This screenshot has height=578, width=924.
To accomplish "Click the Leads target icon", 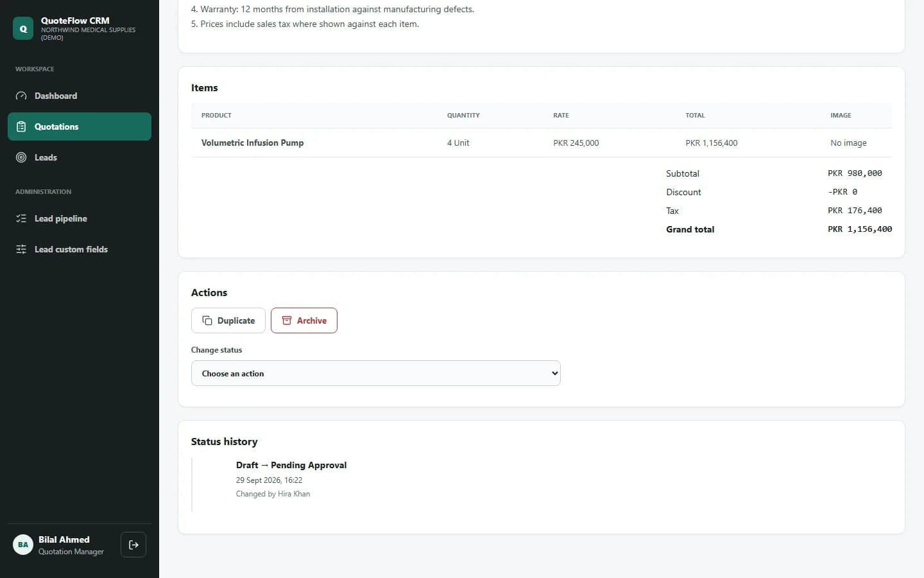I will tap(21, 157).
